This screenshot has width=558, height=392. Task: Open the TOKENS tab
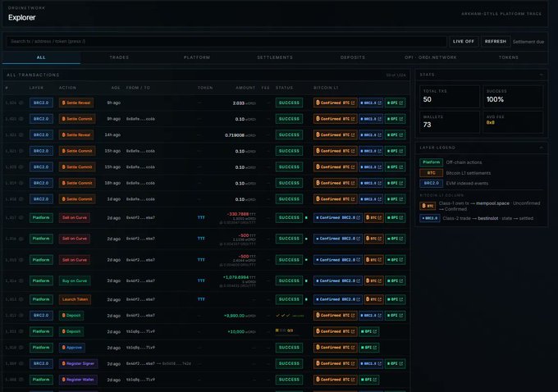click(x=509, y=57)
